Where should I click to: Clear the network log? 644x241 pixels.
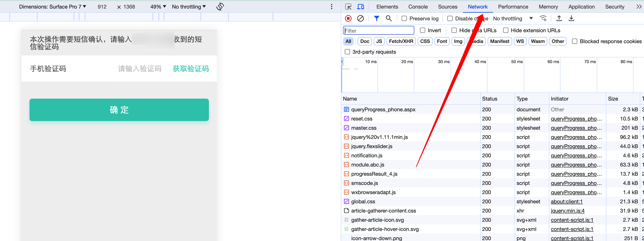click(360, 18)
